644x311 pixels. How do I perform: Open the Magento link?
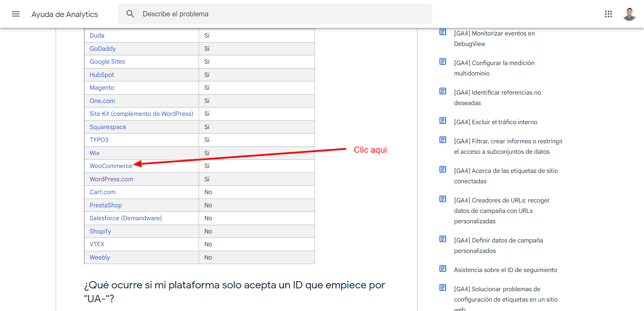(x=102, y=88)
